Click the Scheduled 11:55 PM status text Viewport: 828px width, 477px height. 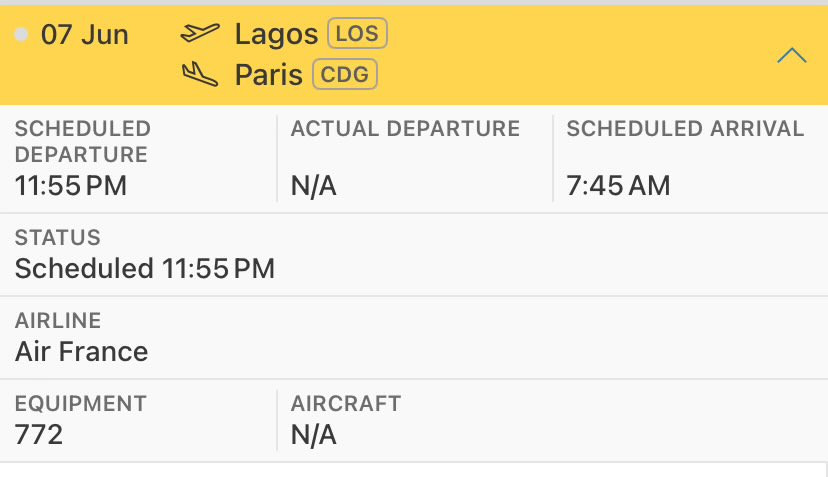click(x=145, y=268)
